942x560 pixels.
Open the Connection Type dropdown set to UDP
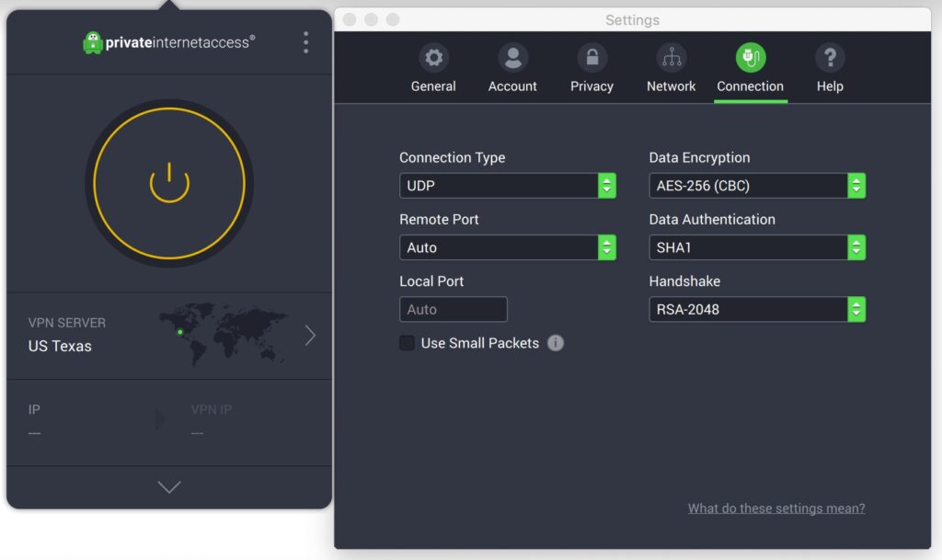pyautogui.click(x=507, y=186)
